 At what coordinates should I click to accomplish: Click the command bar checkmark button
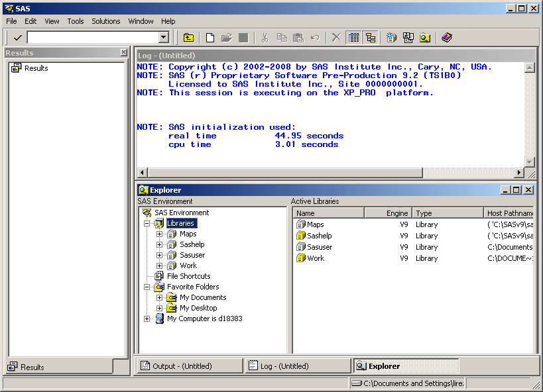pos(18,38)
